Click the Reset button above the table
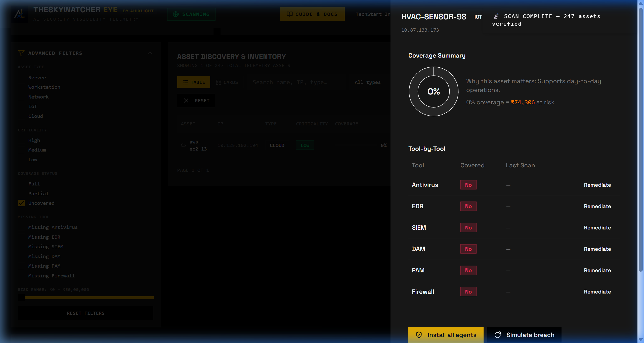 tap(196, 101)
